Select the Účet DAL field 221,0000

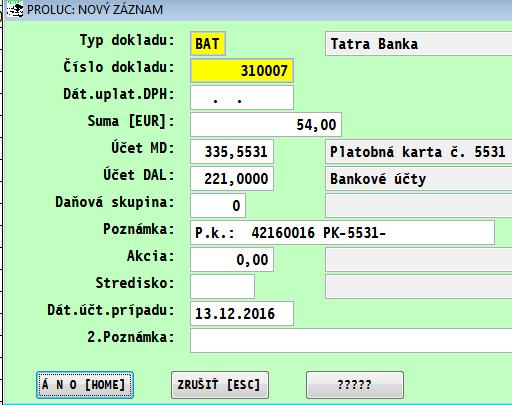click(232, 179)
